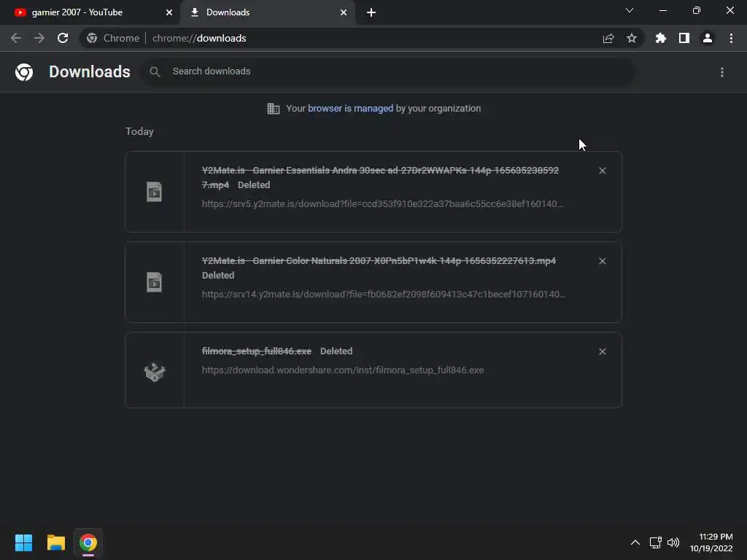Screen dimensions: 747x560
Task: Click the browser forward arrow
Action: [39, 38]
